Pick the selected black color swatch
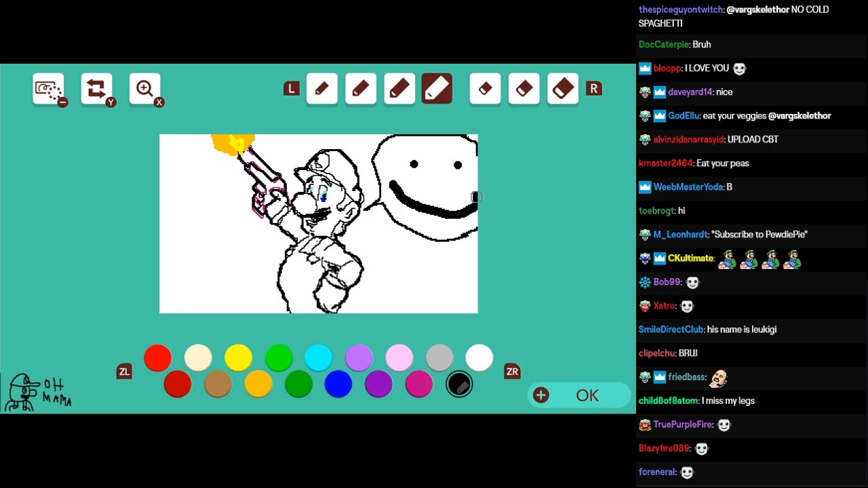 pos(459,384)
